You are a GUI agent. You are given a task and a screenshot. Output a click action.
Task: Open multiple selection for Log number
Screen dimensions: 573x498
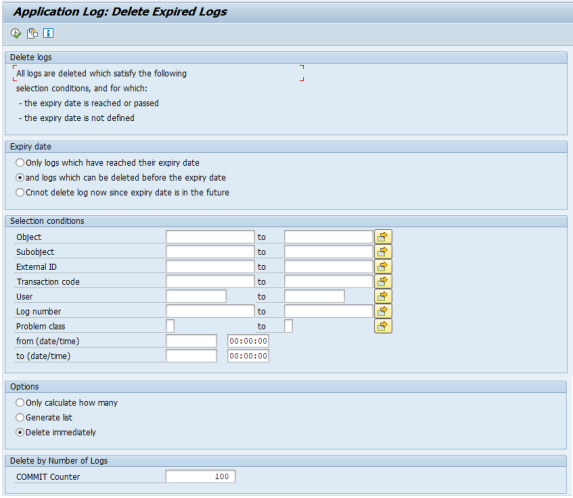pyautogui.click(x=383, y=311)
